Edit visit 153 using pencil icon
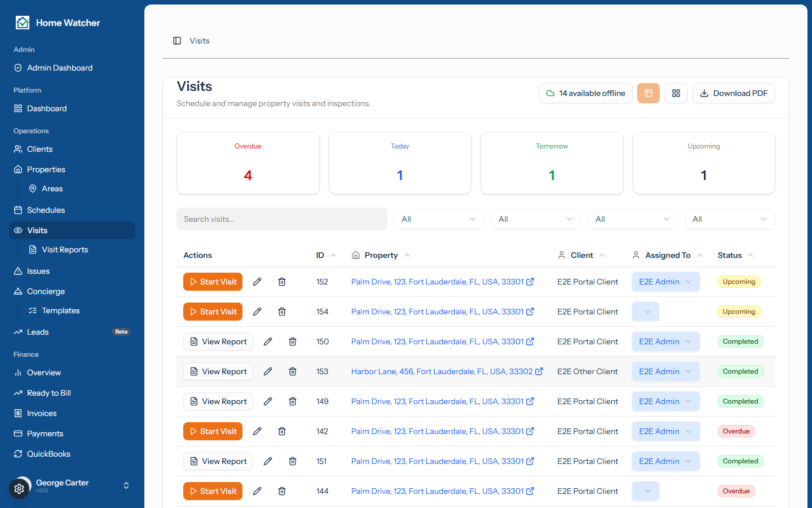 pos(268,371)
